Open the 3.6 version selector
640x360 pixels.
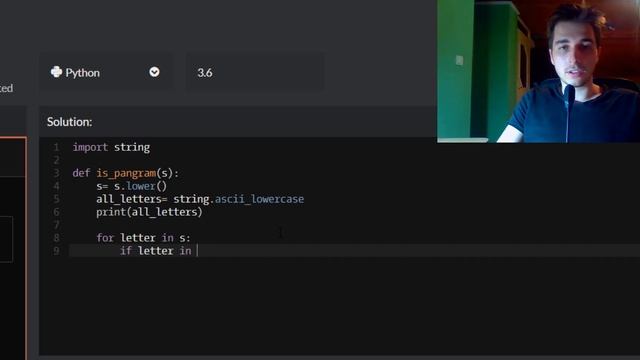pyautogui.click(x=255, y=73)
